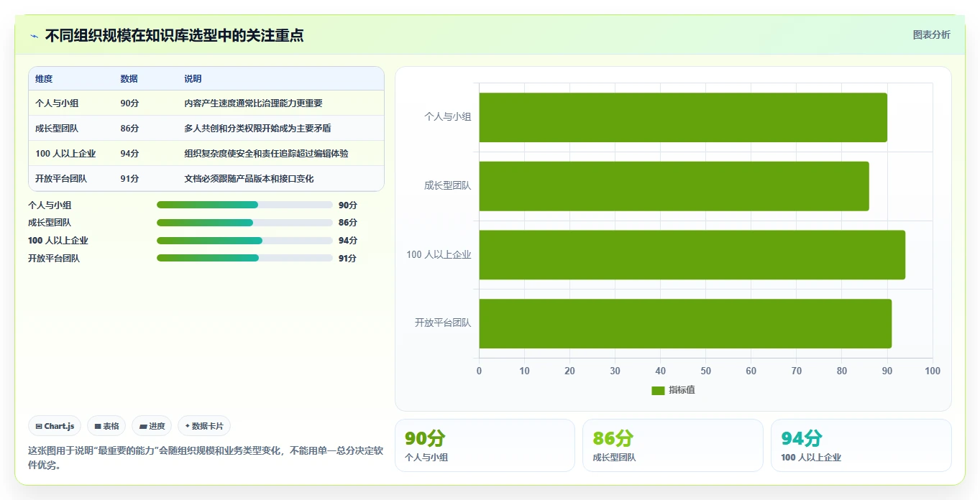980x500 pixels.
Task: Select the 表格 tag chip
Action: click(x=106, y=426)
